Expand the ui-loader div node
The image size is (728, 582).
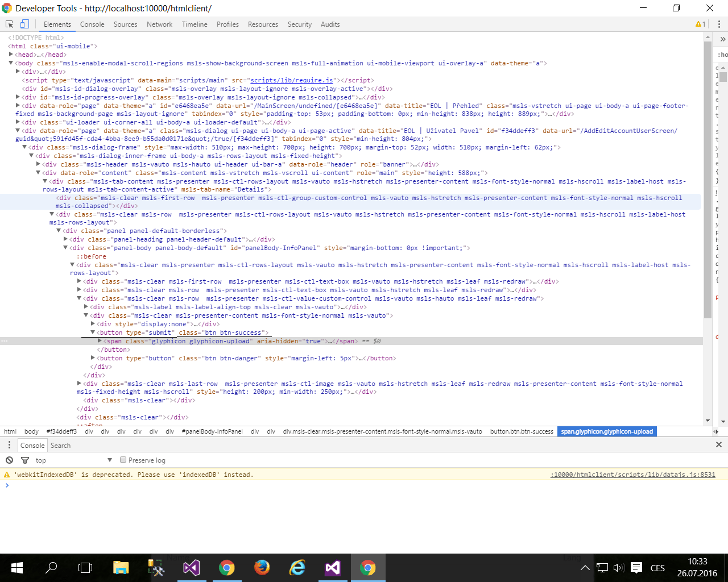[18, 122]
